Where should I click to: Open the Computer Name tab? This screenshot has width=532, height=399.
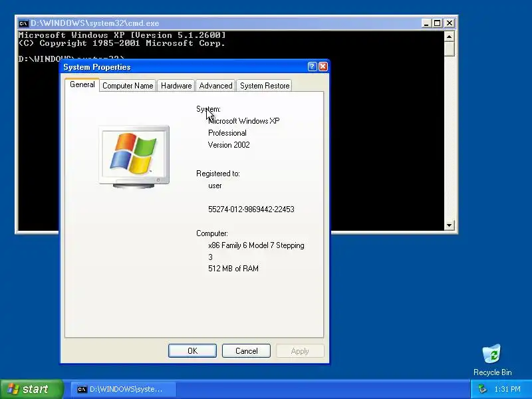pyautogui.click(x=128, y=86)
